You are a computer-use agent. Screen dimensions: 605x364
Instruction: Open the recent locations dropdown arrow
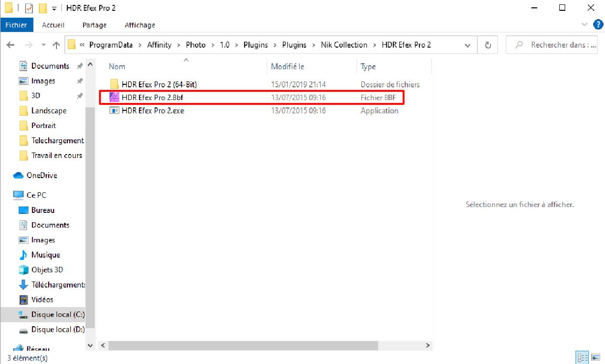click(x=43, y=45)
